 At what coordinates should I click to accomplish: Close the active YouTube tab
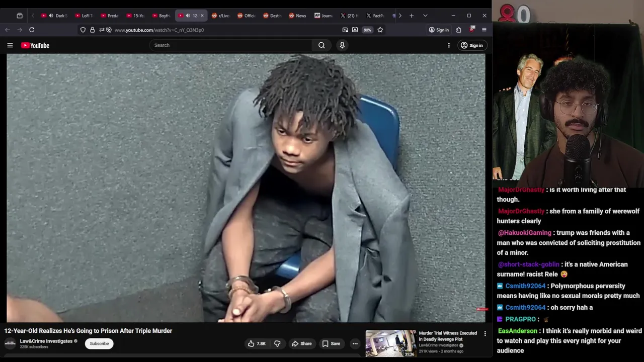pyautogui.click(x=202, y=16)
